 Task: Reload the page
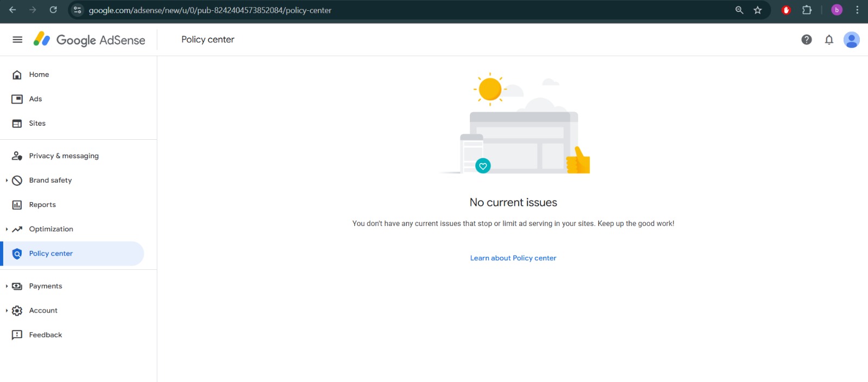(x=53, y=10)
